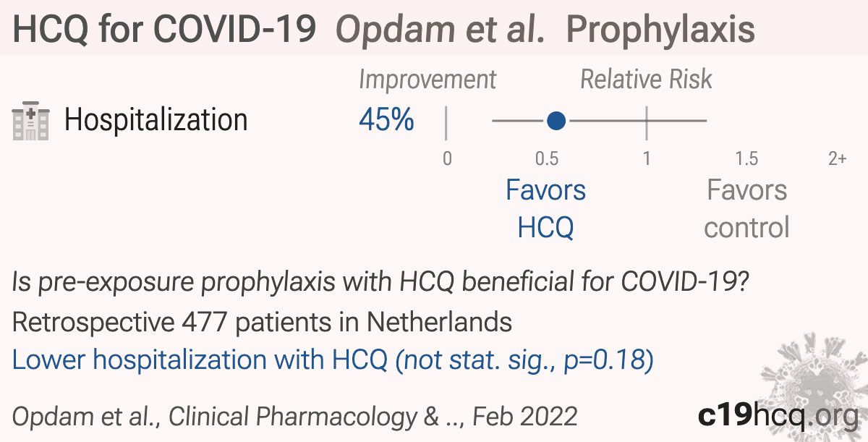Click the Improvement column heading

click(x=427, y=80)
